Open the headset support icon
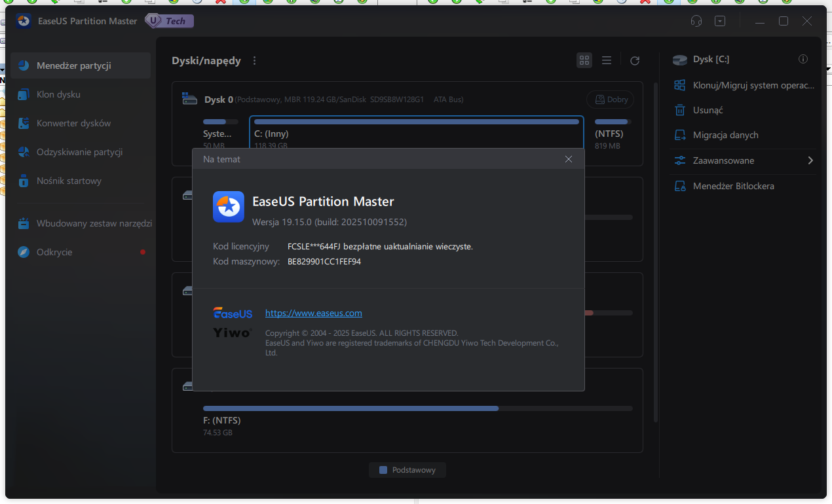The height and width of the screenshot is (504, 832). (696, 21)
